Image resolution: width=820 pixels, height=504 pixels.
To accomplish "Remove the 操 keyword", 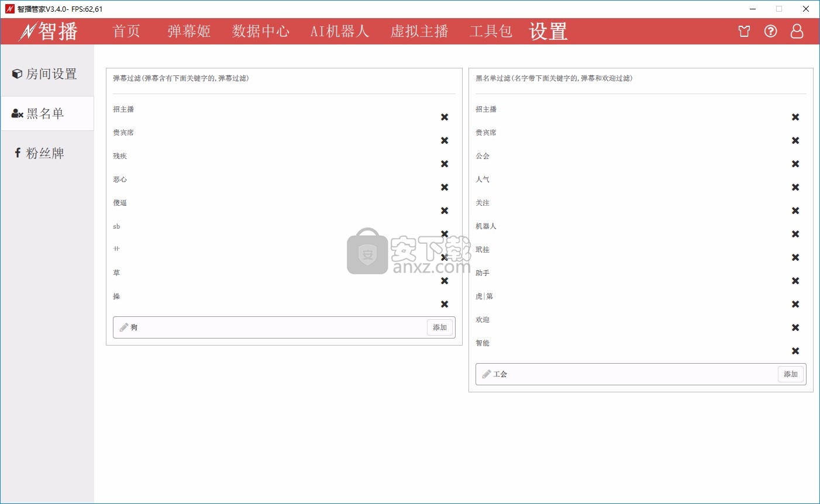I will (445, 304).
